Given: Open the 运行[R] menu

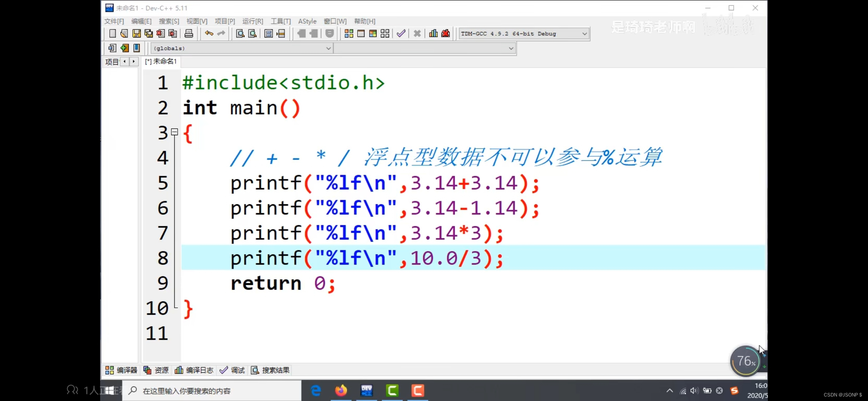Looking at the screenshot, I should (253, 21).
